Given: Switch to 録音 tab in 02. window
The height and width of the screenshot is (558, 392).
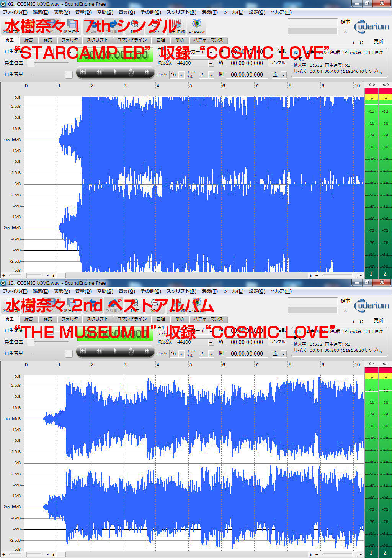Looking at the screenshot, I should 29,40.
